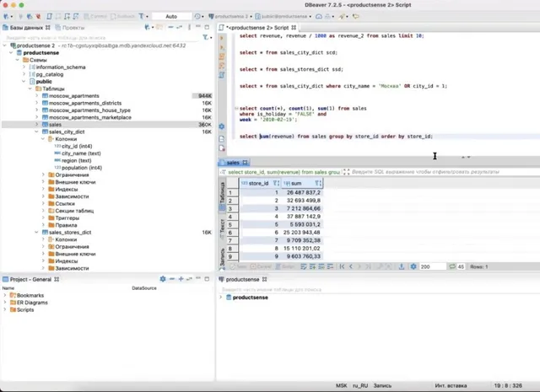The image size is (540, 392).
Task: Click store_id column header
Action: pyautogui.click(x=258, y=184)
